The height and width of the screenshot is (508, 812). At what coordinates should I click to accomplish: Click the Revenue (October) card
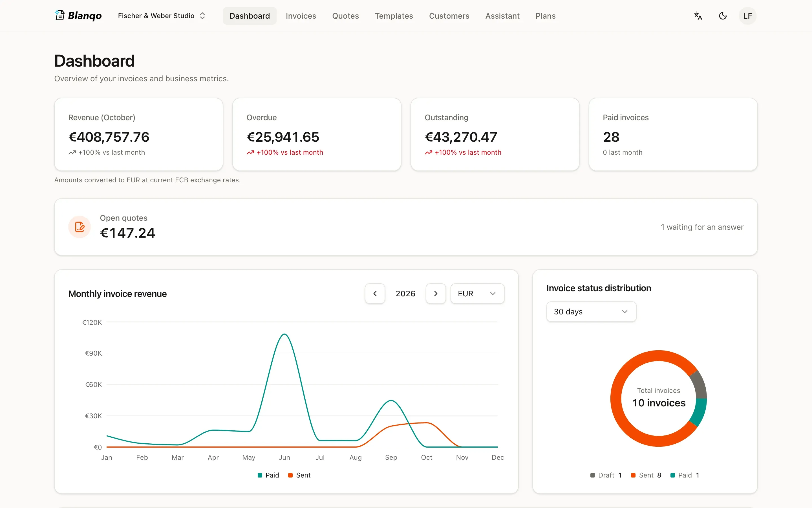(x=139, y=134)
